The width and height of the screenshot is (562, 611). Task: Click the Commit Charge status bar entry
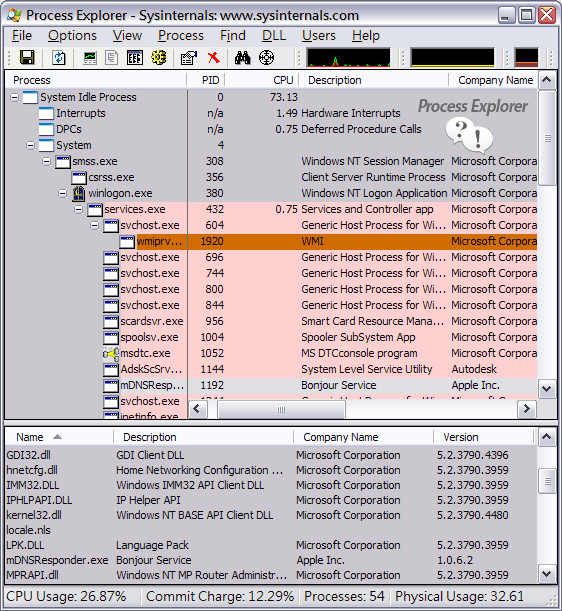[x=220, y=597]
